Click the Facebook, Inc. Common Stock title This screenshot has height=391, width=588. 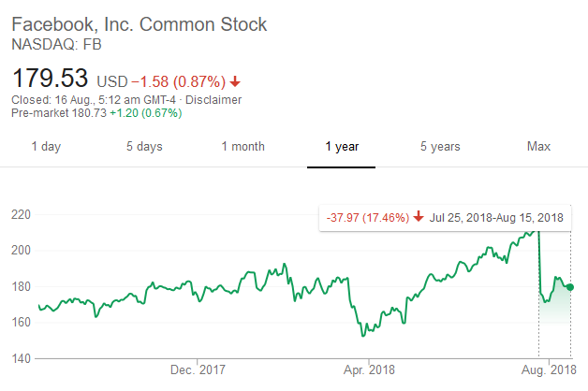coord(140,24)
